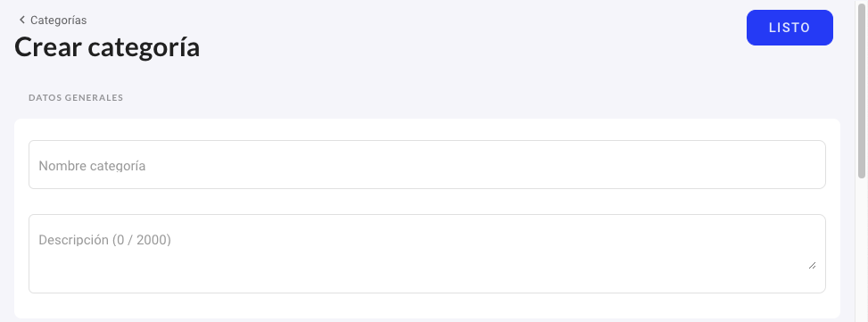Click the scrollbar track below the thumb

point(862,249)
